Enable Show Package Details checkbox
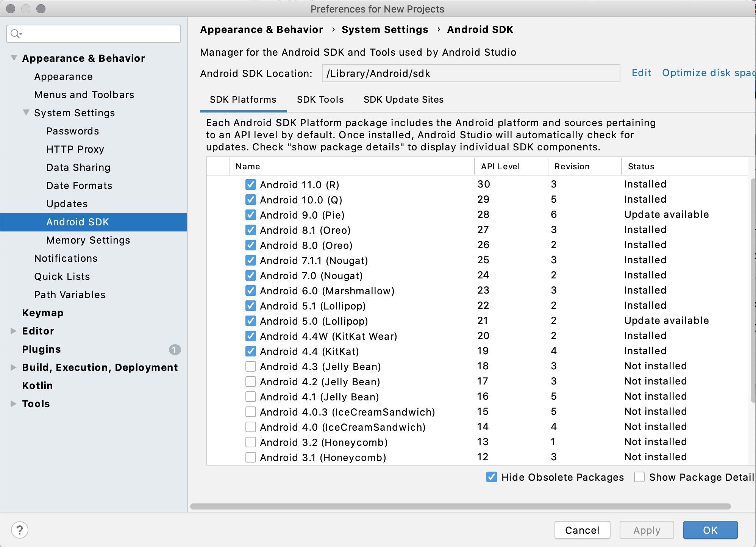 pos(639,477)
